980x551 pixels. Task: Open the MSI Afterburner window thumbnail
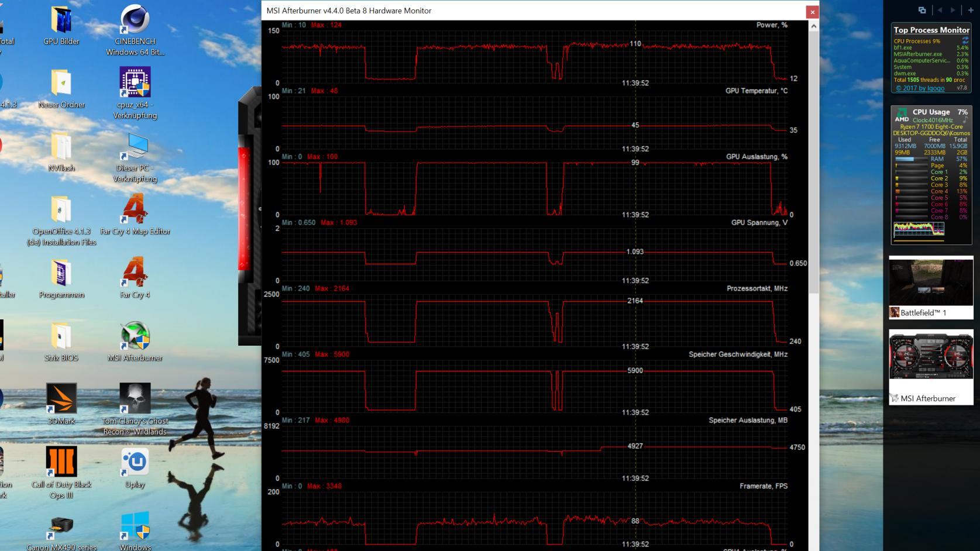point(931,367)
